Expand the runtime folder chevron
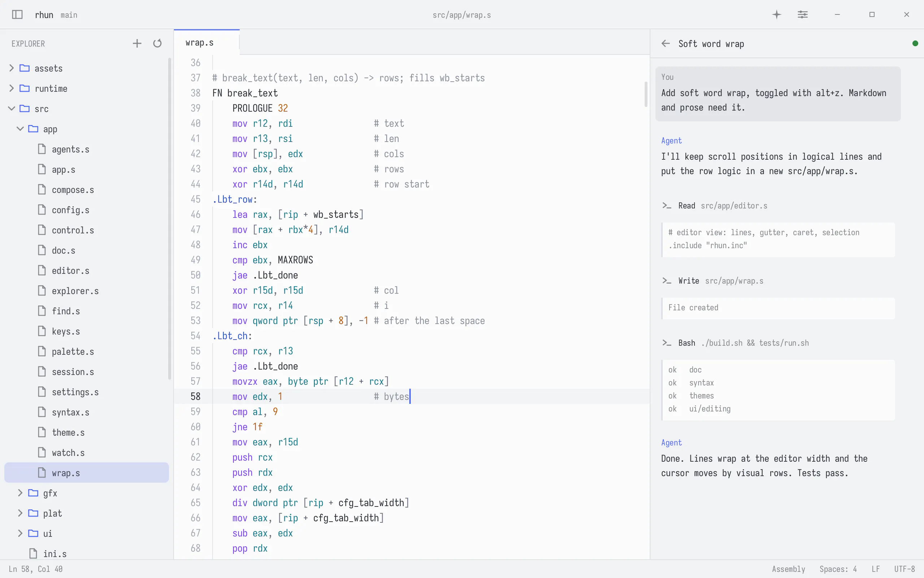This screenshot has width=924, height=578. [12, 88]
